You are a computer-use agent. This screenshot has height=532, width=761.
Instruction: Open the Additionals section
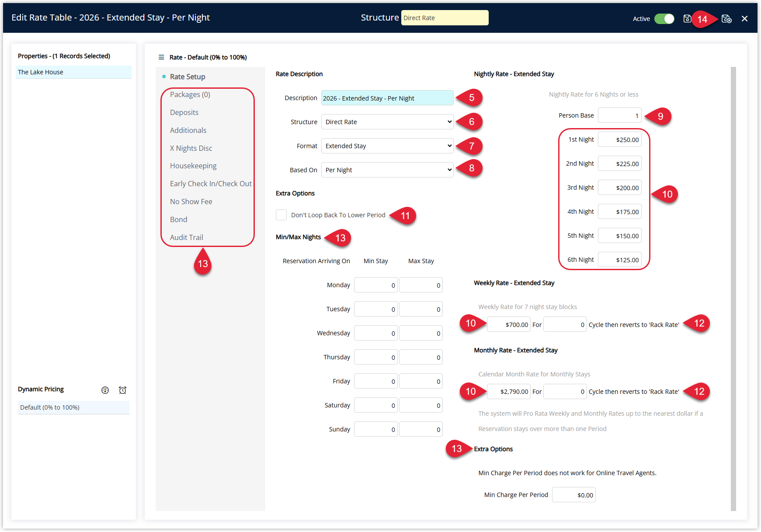click(x=188, y=130)
